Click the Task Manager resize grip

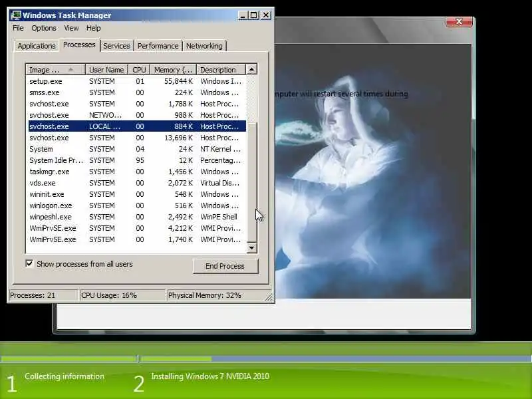[269, 297]
